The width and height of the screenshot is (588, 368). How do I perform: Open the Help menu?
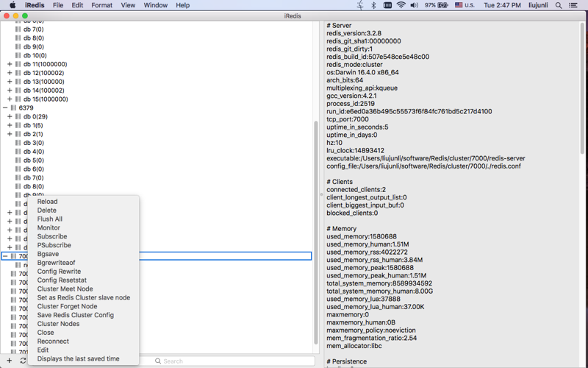point(182,5)
